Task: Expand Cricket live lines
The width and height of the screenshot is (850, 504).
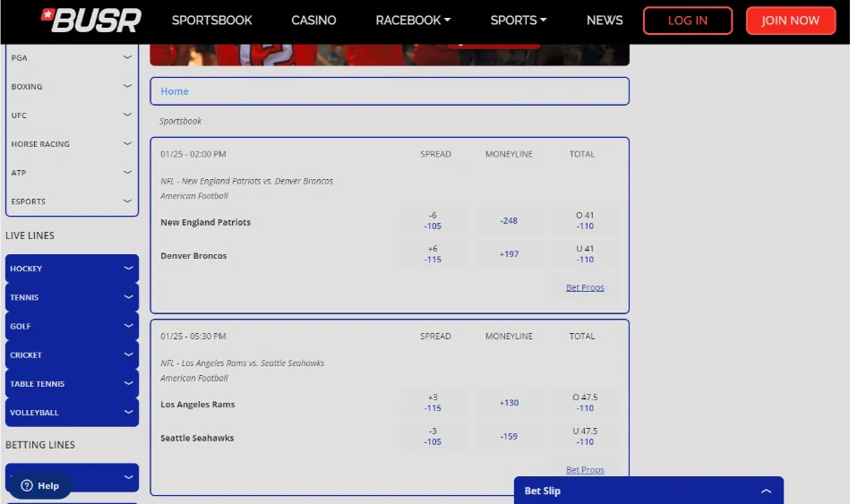Action: [x=72, y=355]
